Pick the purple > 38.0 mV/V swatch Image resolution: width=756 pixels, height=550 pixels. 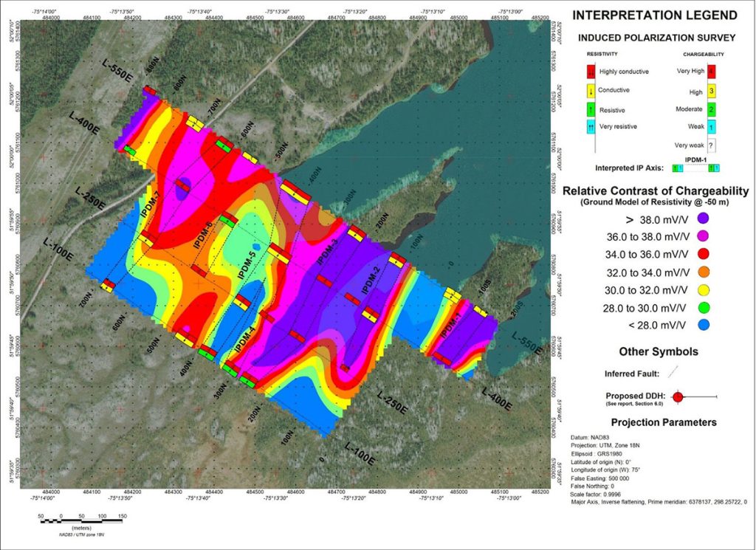coord(704,218)
